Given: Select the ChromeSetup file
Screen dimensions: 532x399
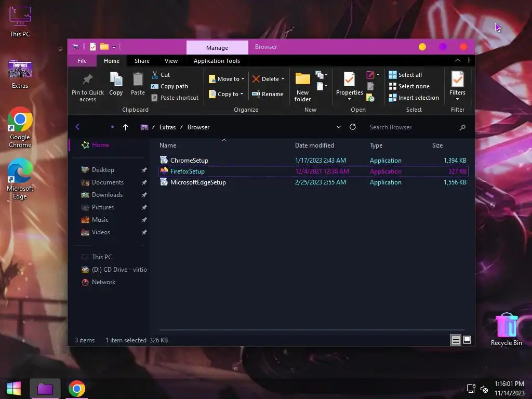Looking at the screenshot, I should pyautogui.click(x=313, y=160).
